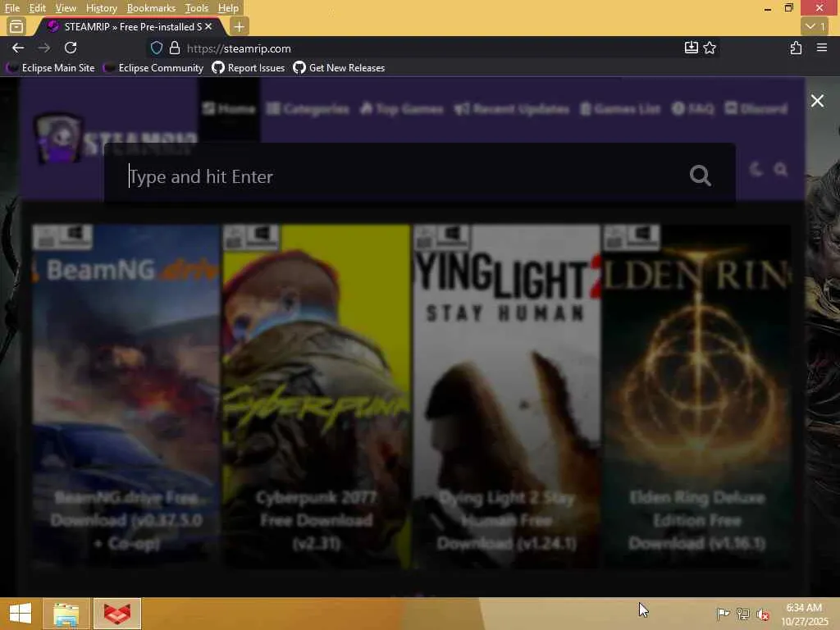Open the Tools menu
Screen dimensions: 840x630
click(197, 8)
